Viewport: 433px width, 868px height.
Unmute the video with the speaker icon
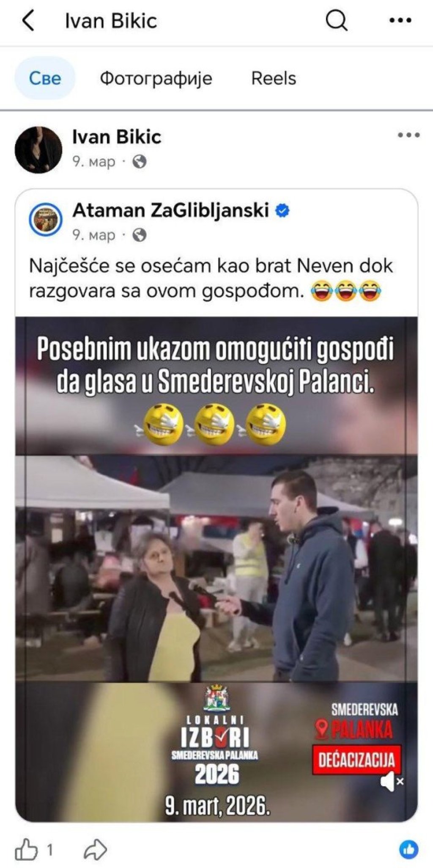[391, 781]
